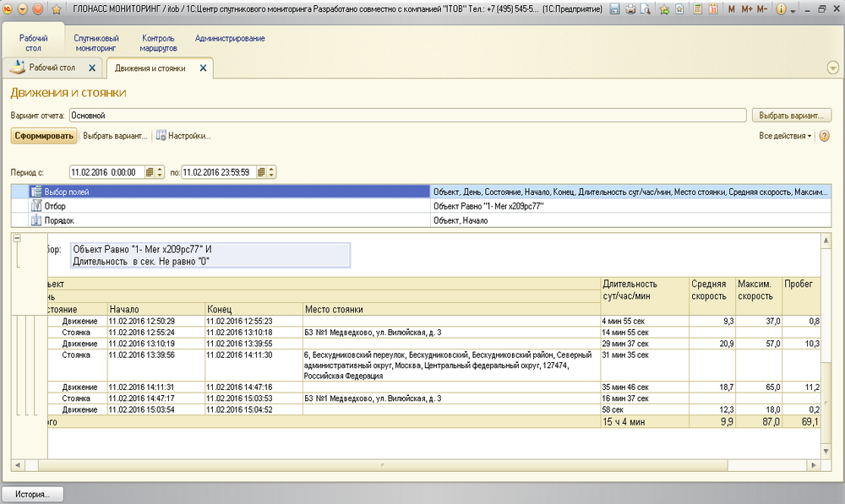845x504 pixels.
Task: Click the Отбор value 'Объект Равно "1- Мег х209рс77"'
Action: 488,206
